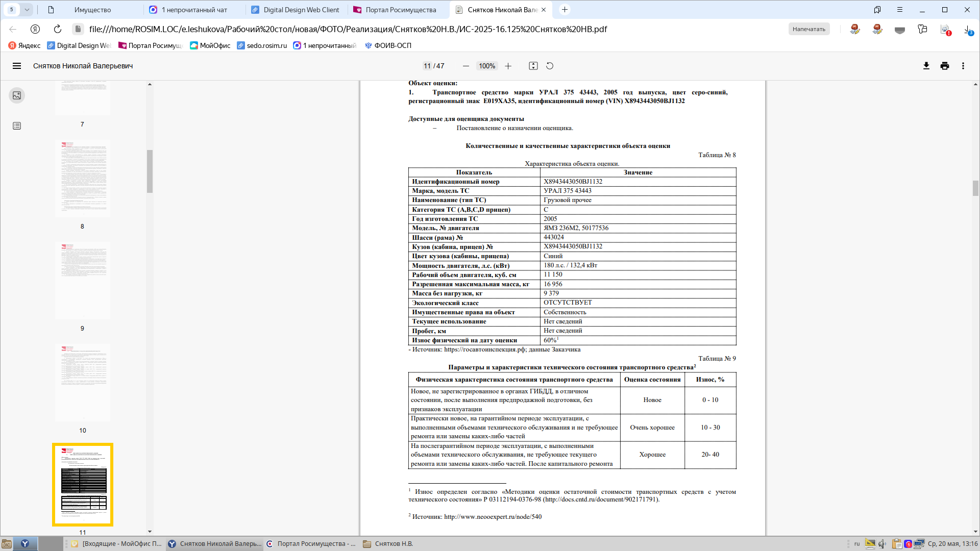The height and width of the screenshot is (551, 980).
Task: Click the thumbnail panel scrollbar
Action: [150, 171]
